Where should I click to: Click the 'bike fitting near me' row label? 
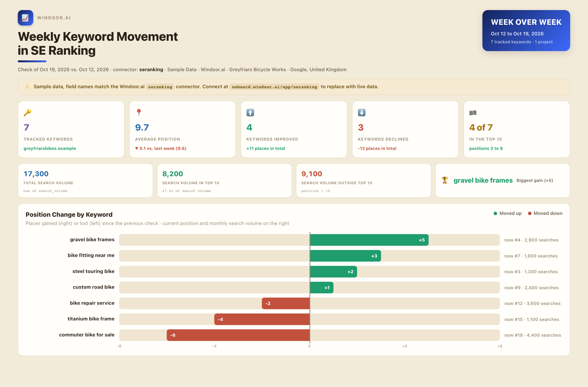coord(91,255)
